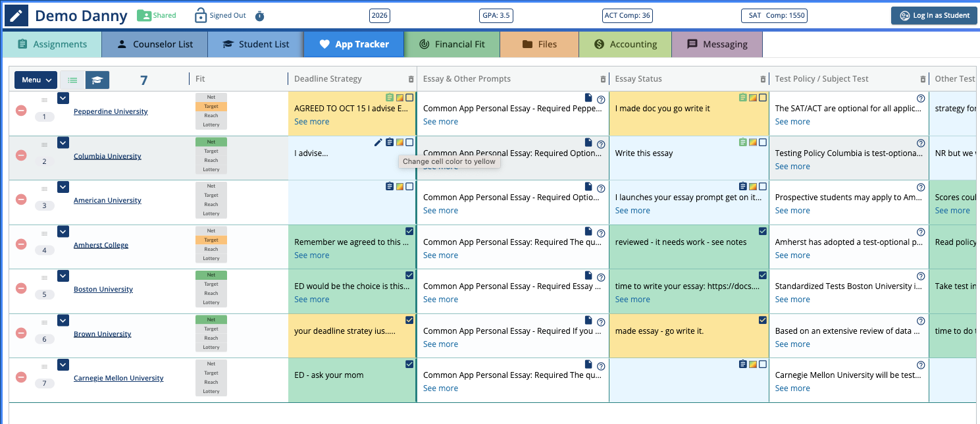This screenshot has height=424, width=980.
Task: Open document icon in Brown essay prompts cell
Action: 589,319
